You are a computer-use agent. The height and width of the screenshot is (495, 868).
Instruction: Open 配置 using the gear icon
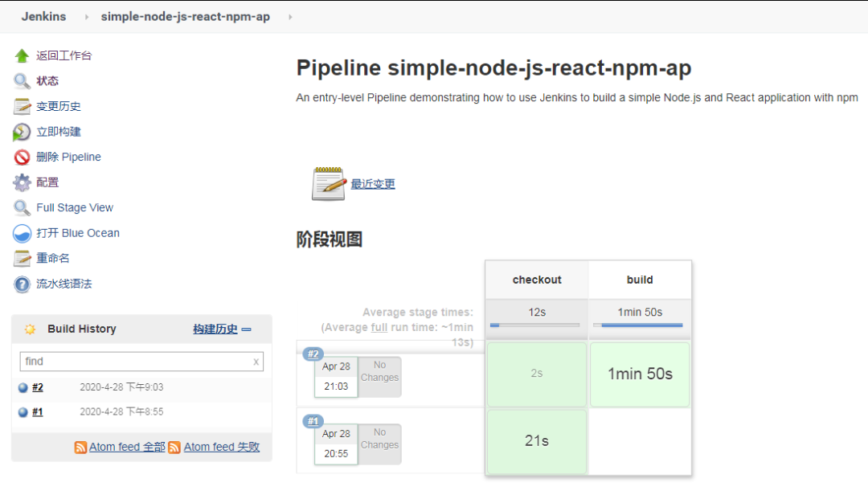(22, 182)
